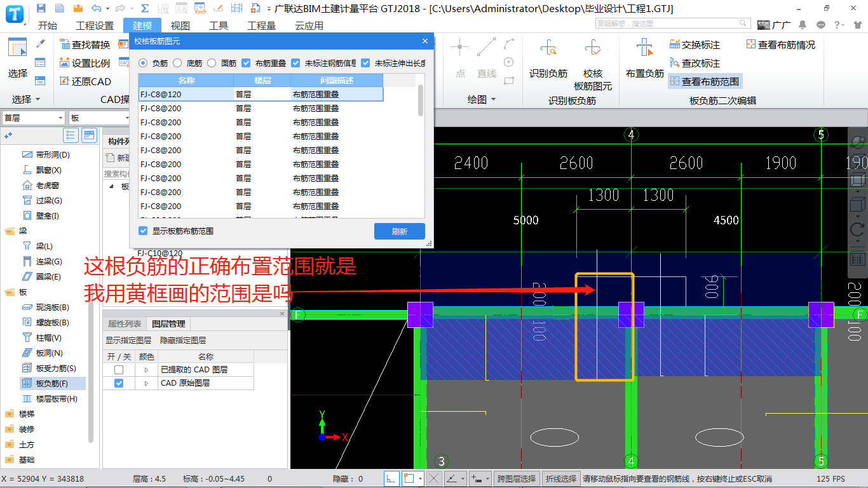Click the 跨图层选择 status bar button
Viewport: 868px width, 488px height.
pyautogui.click(x=517, y=478)
